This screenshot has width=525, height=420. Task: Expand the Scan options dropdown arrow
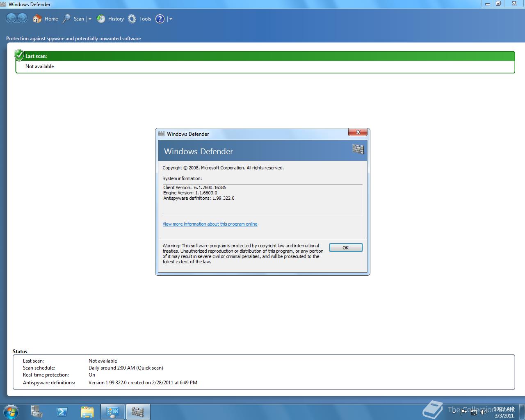click(x=90, y=19)
